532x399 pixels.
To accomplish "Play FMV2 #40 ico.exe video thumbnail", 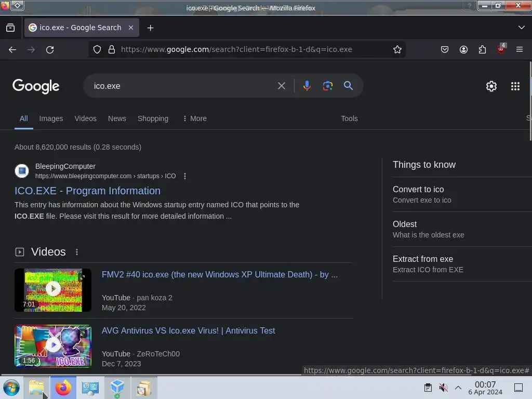I will (53, 290).
